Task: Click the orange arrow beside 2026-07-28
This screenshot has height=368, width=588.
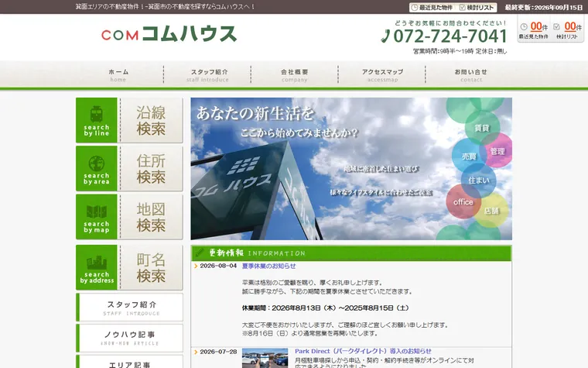Action: tap(196, 352)
